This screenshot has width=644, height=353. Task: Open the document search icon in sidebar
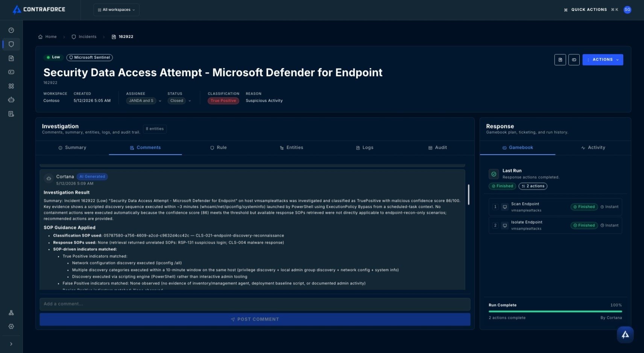[11, 58]
